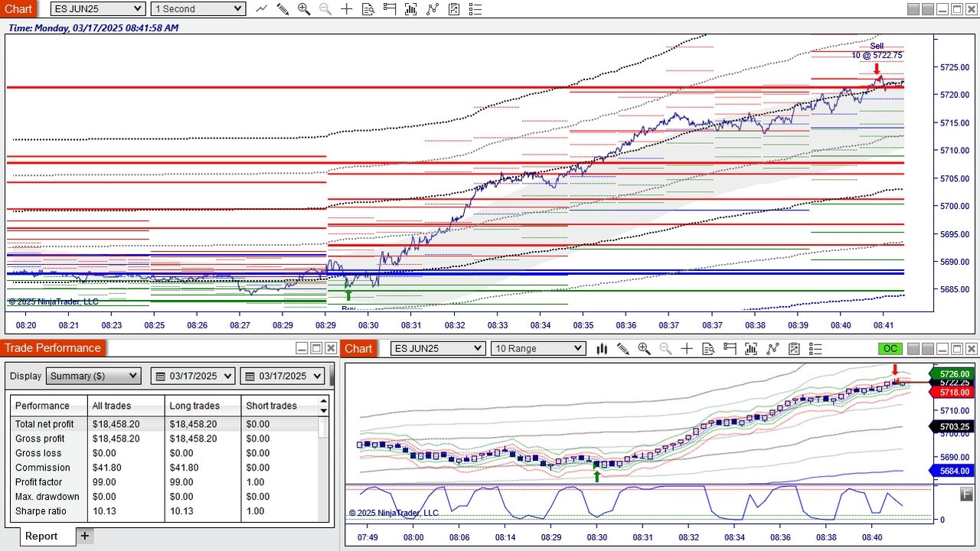Open the 10 Range interval dropdown
The width and height of the screenshot is (980, 551).
pos(538,348)
